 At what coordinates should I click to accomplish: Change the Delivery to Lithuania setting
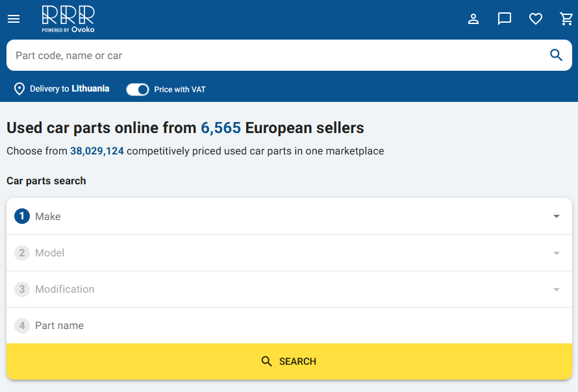point(69,89)
